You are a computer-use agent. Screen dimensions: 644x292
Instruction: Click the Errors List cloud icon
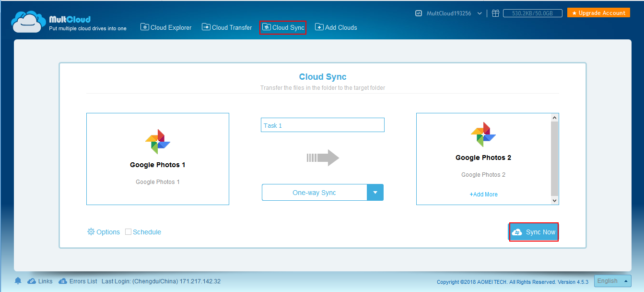(63, 281)
